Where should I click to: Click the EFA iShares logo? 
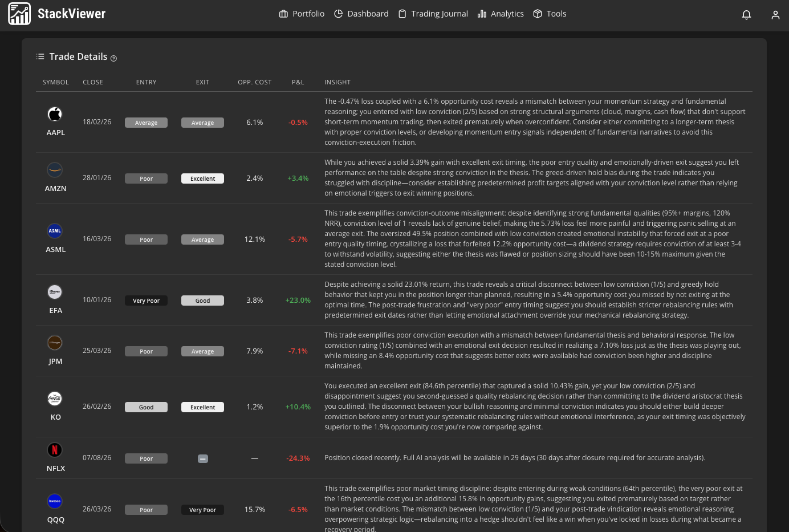coord(55,292)
